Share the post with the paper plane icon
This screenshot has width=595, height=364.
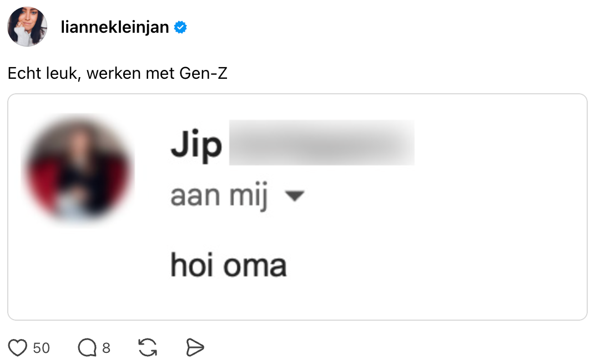pos(195,348)
